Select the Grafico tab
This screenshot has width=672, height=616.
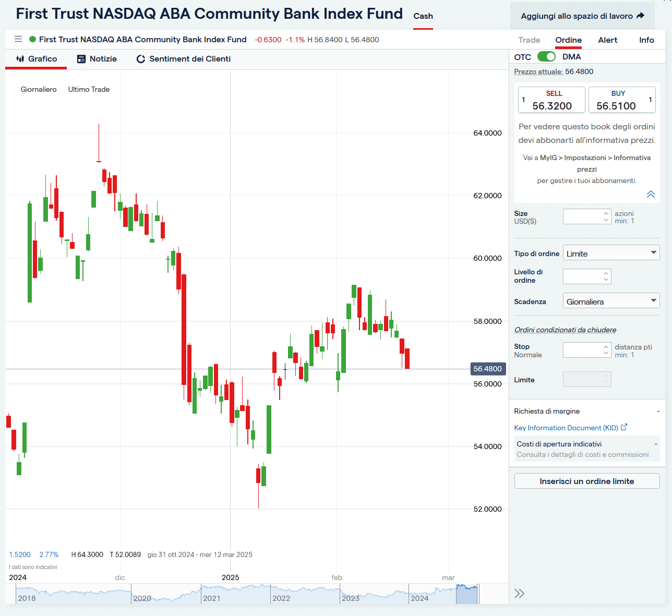coord(36,59)
